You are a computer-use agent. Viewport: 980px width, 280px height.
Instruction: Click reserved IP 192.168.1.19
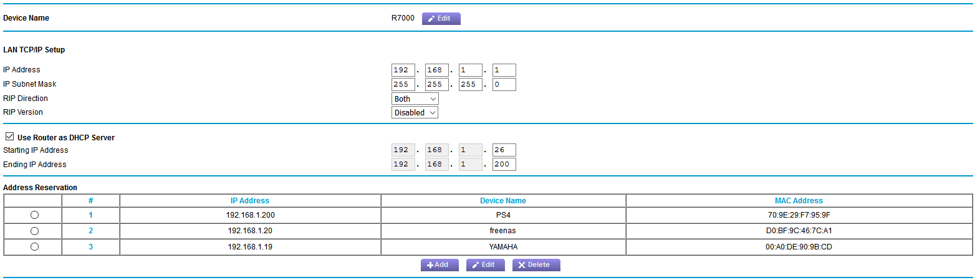(250, 247)
